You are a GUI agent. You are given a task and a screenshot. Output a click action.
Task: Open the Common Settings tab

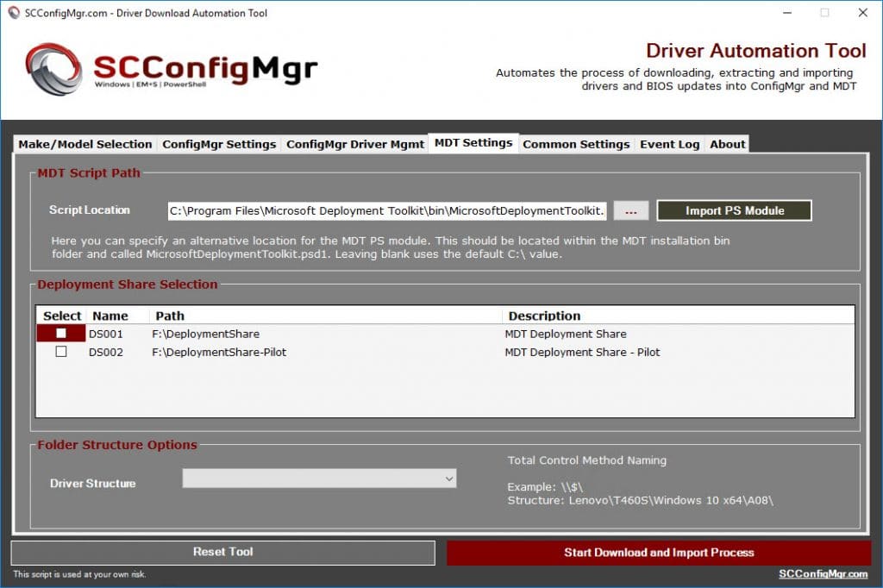pos(576,144)
